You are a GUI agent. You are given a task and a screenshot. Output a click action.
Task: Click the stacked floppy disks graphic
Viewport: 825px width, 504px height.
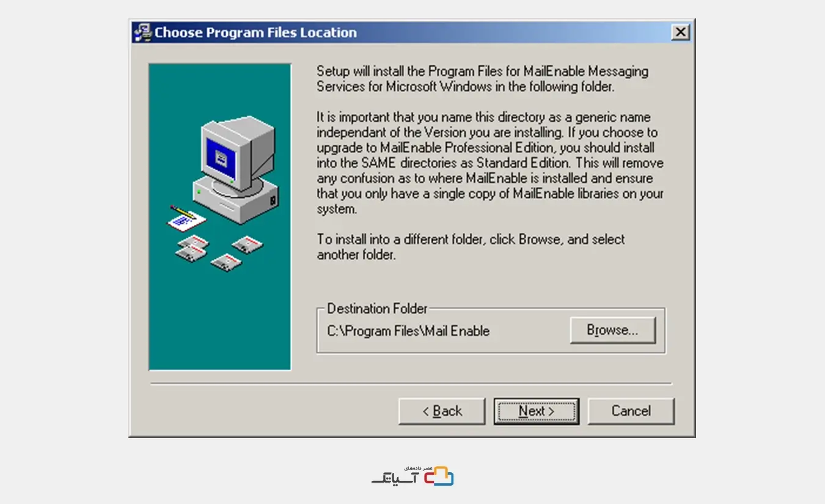click(191, 247)
